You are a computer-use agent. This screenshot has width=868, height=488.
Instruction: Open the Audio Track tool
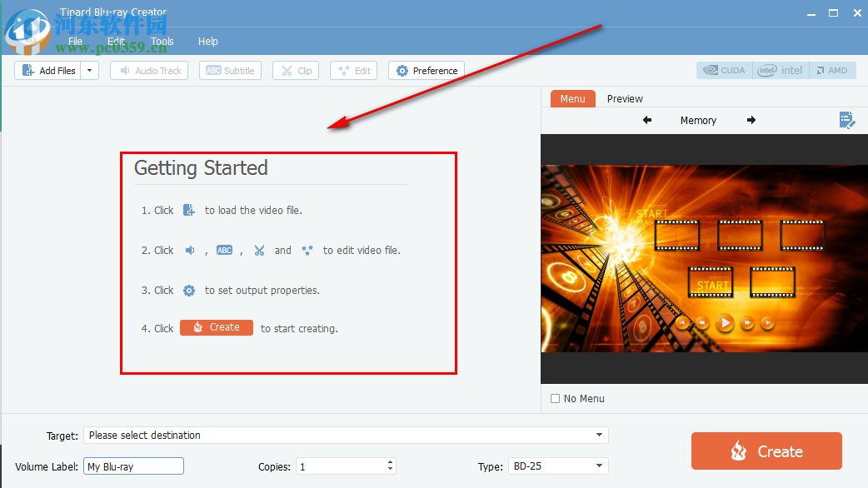(149, 70)
